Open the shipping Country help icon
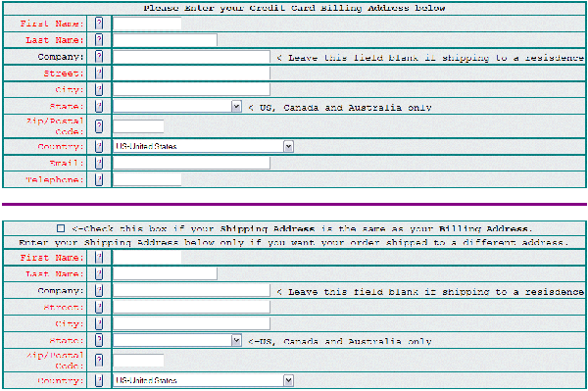 coord(99,380)
